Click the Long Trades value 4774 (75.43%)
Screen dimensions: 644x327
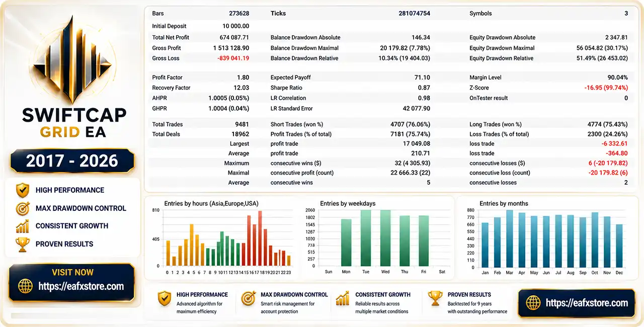608,124
